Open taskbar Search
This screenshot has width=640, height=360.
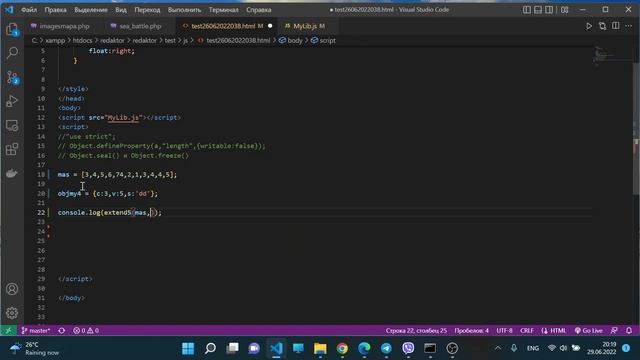[210, 348]
